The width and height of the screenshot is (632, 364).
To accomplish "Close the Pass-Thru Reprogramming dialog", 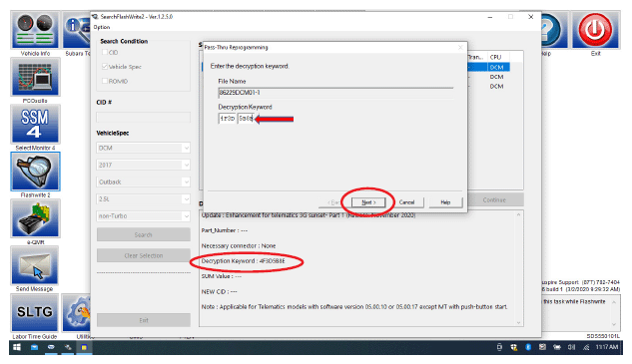I will tap(460, 48).
